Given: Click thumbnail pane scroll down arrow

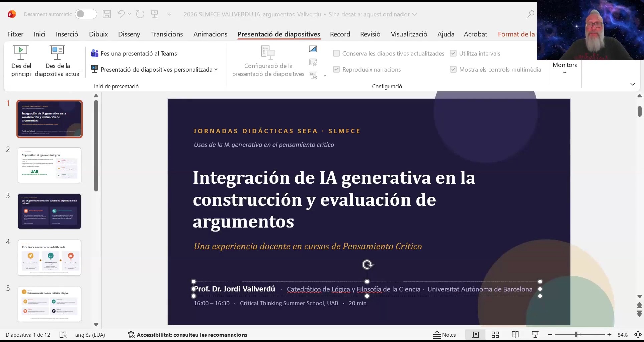Looking at the screenshot, I should point(96,324).
